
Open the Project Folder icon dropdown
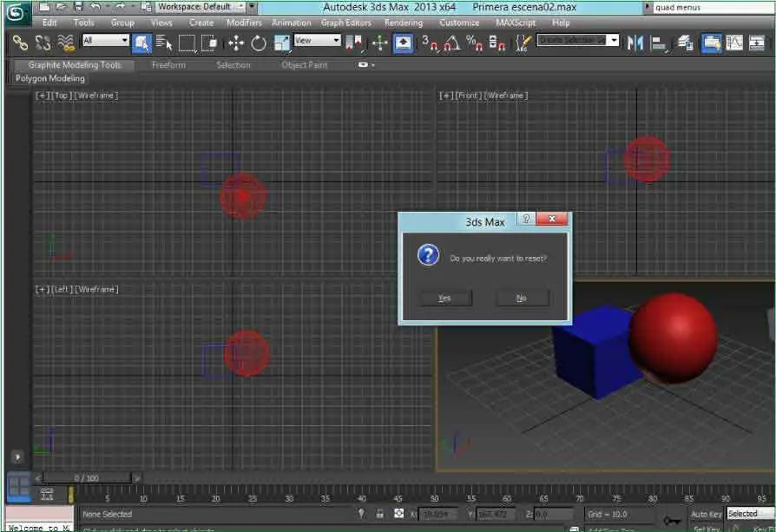[147, 7]
